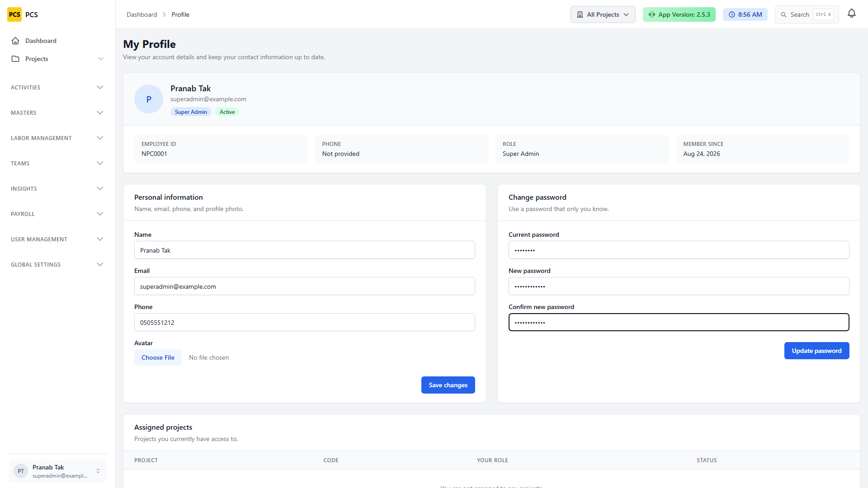
Task: Expand the Insights section
Action: tap(57, 188)
